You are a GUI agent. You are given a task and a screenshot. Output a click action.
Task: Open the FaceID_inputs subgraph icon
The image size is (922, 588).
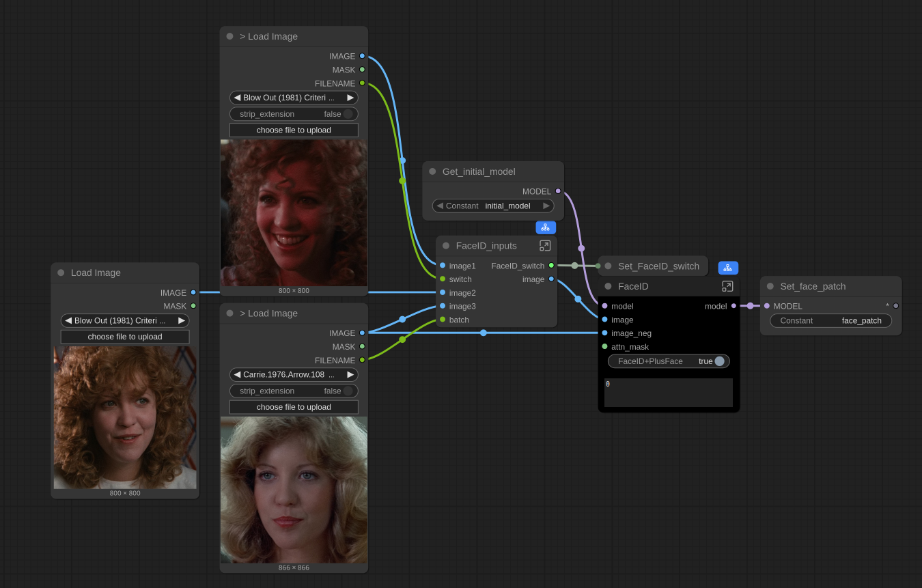point(545,246)
